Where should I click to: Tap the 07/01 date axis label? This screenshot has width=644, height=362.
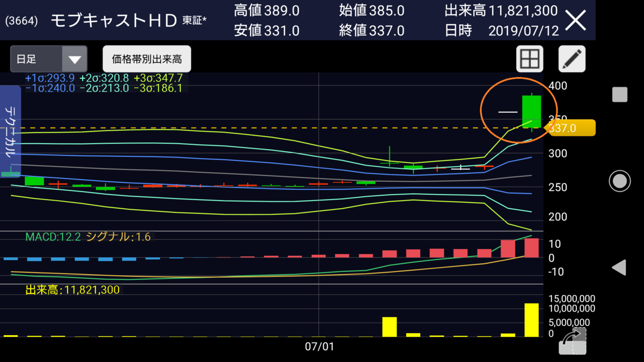click(319, 347)
